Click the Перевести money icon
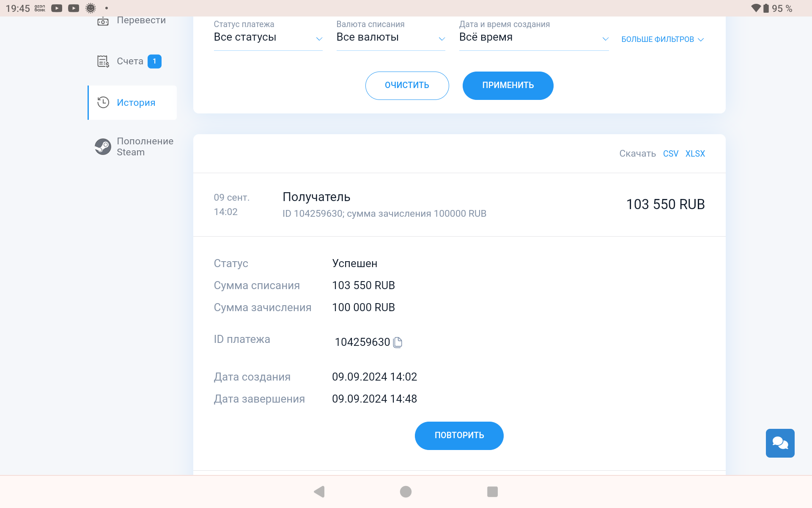 (x=103, y=21)
